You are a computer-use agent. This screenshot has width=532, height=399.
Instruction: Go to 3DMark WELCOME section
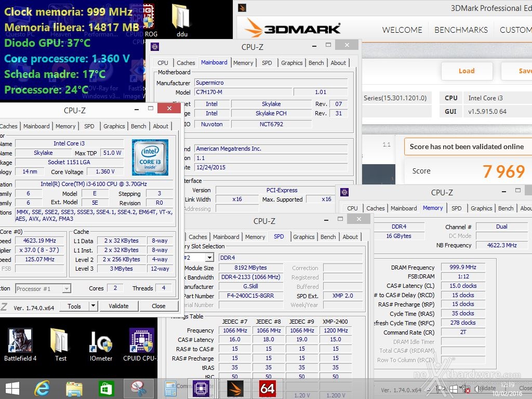(402, 30)
